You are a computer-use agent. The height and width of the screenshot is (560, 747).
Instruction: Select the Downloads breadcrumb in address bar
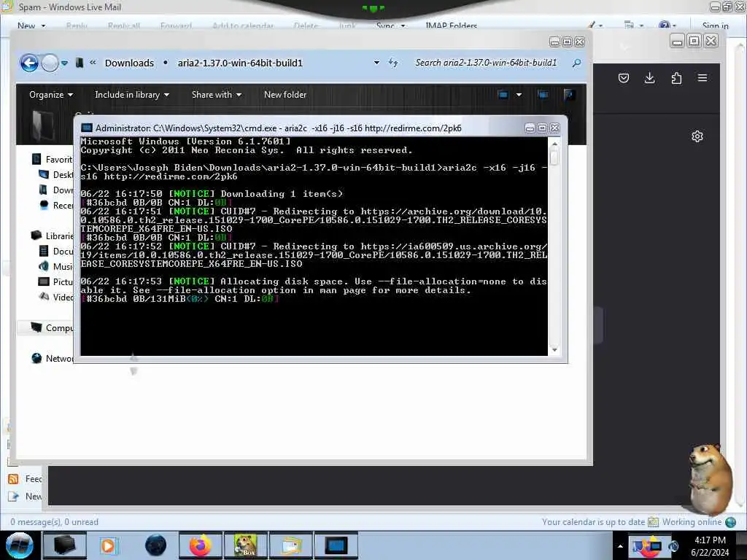129,63
